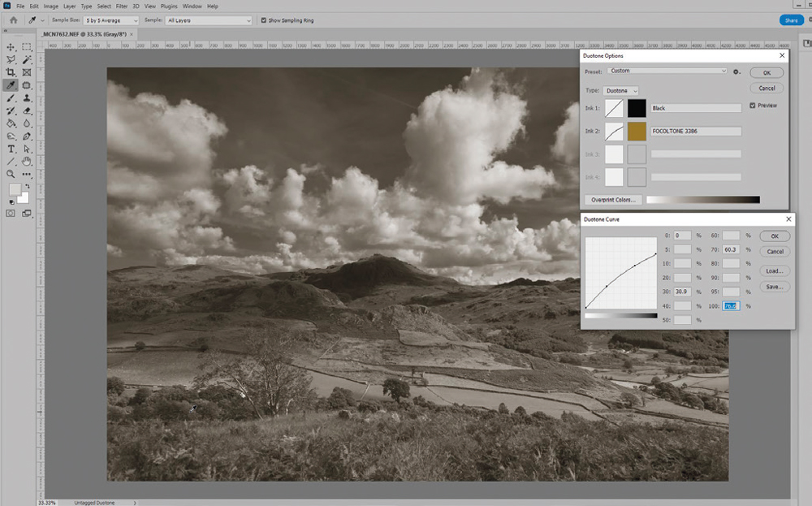Click the Overprint Colors button
This screenshot has height=506, width=812.
[x=613, y=200]
